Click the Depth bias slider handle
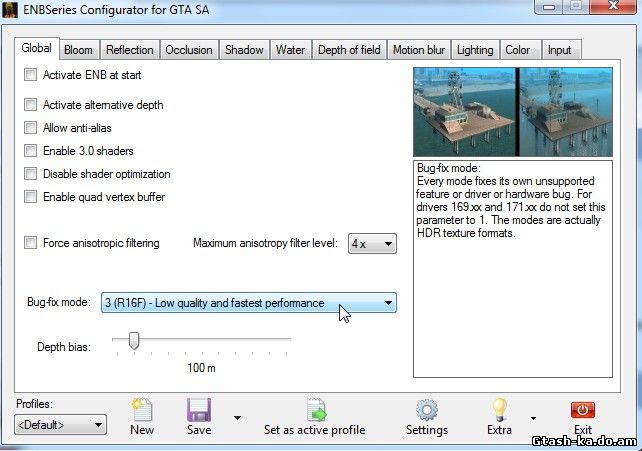Viewport: 642px width, 451px height. coord(133,341)
